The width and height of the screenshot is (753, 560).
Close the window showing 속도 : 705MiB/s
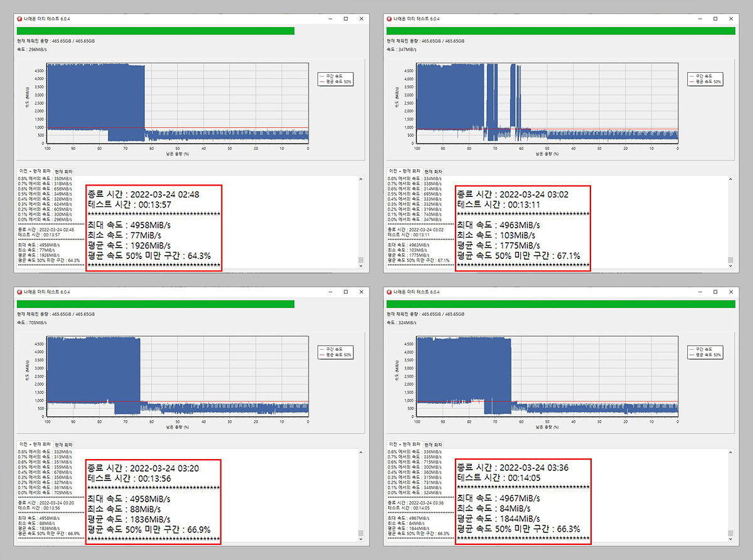(361, 292)
